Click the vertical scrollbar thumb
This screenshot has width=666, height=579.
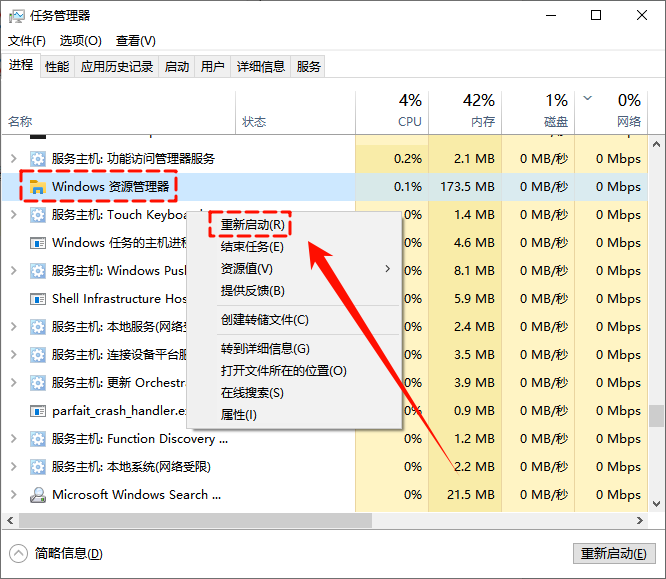(x=656, y=415)
